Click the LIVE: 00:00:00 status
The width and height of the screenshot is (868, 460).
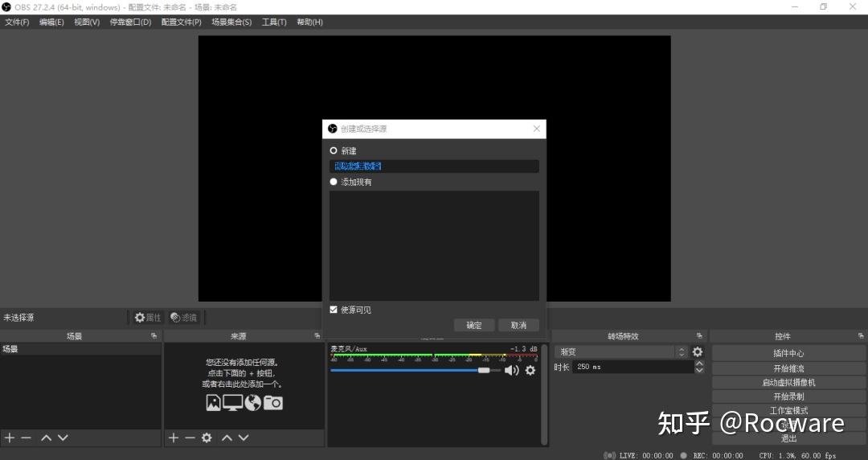click(646, 455)
